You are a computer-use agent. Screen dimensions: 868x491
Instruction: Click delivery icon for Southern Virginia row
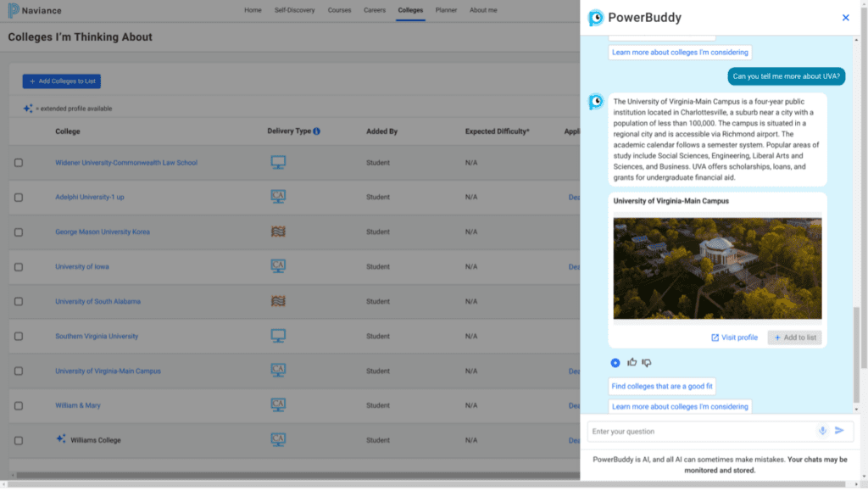[x=278, y=336]
